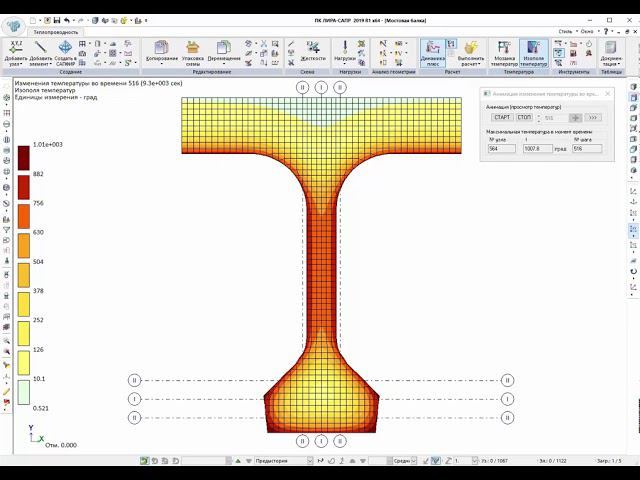
Task: Click the plus button in animation dialog
Action: [x=576, y=118]
